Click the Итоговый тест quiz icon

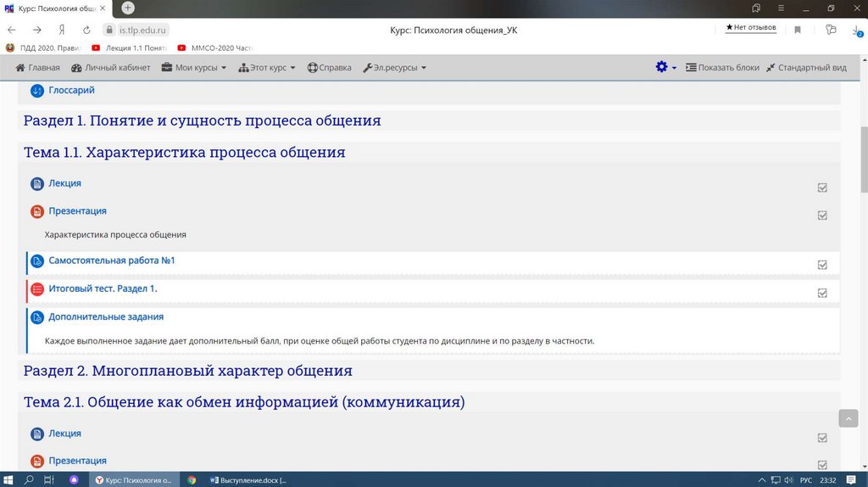[36, 289]
